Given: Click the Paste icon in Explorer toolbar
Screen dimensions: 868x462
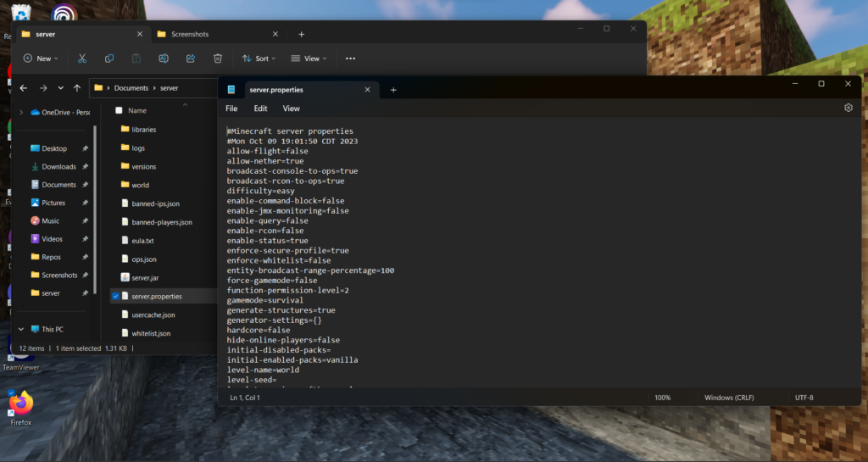Looking at the screenshot, I should point(136,58).
